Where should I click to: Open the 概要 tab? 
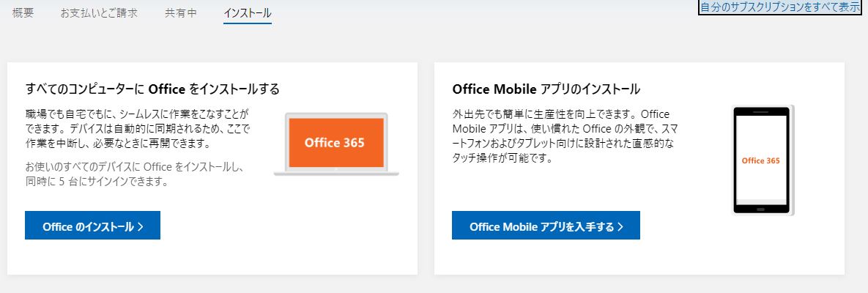[23, 13]
